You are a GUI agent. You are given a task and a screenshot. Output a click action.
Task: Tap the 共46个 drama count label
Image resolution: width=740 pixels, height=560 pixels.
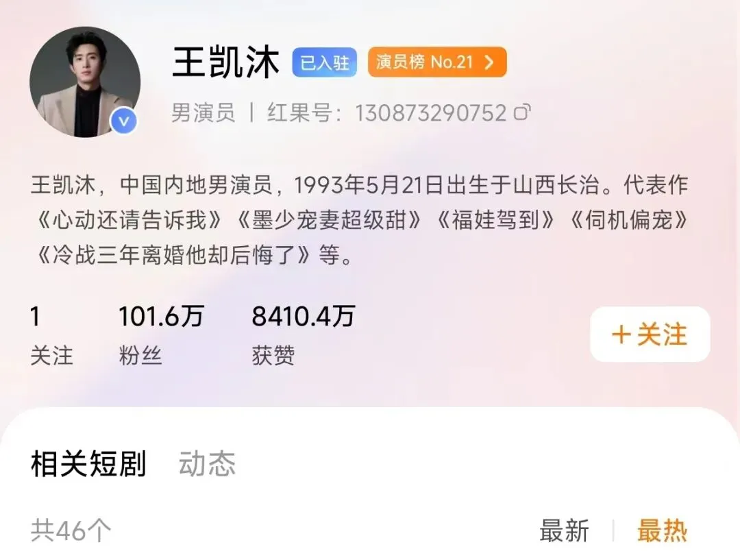(71, 531)
